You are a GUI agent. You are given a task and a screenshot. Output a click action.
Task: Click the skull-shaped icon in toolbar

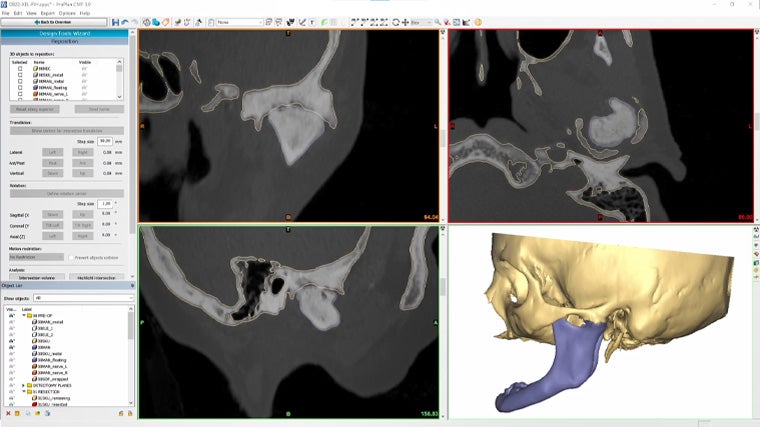291,22
